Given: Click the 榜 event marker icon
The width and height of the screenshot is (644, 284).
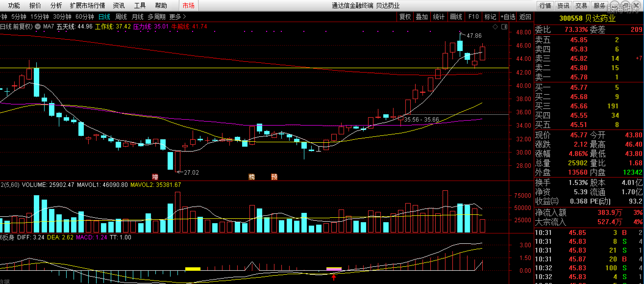Looking at the screenshot, I should click(252, 177).
